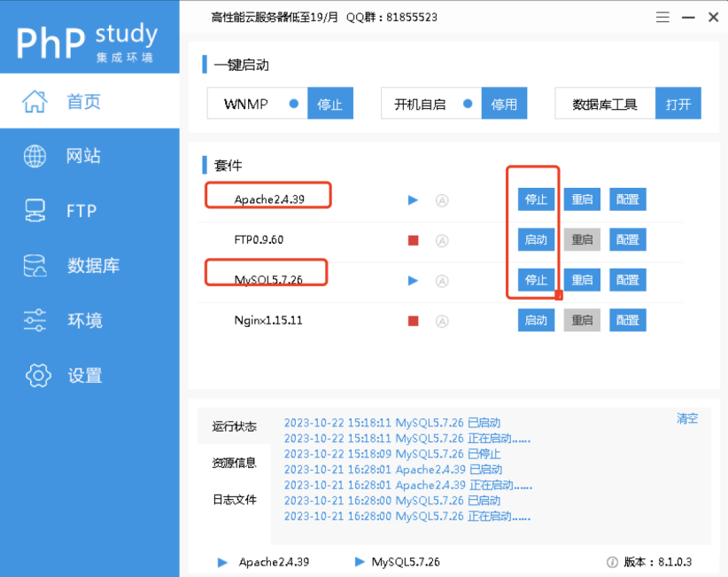This screenshot has width=728, height=577.
Task: Select the 资源信息 tab
Action: pos(235,463)
